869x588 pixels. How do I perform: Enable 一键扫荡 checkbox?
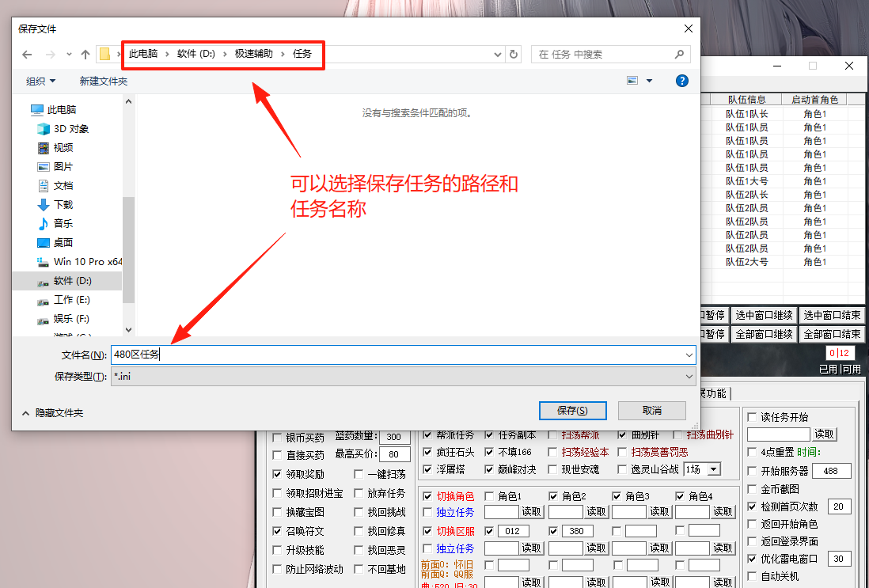point(359,474)
